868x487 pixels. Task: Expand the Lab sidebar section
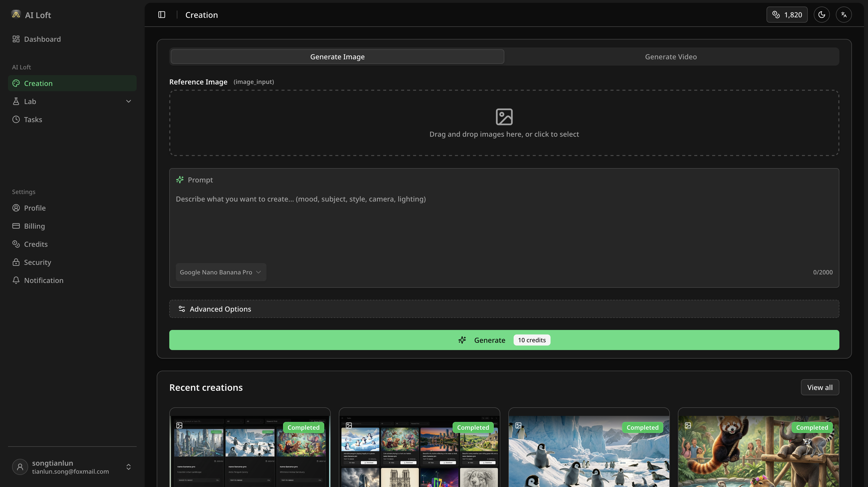pos(72,102)
